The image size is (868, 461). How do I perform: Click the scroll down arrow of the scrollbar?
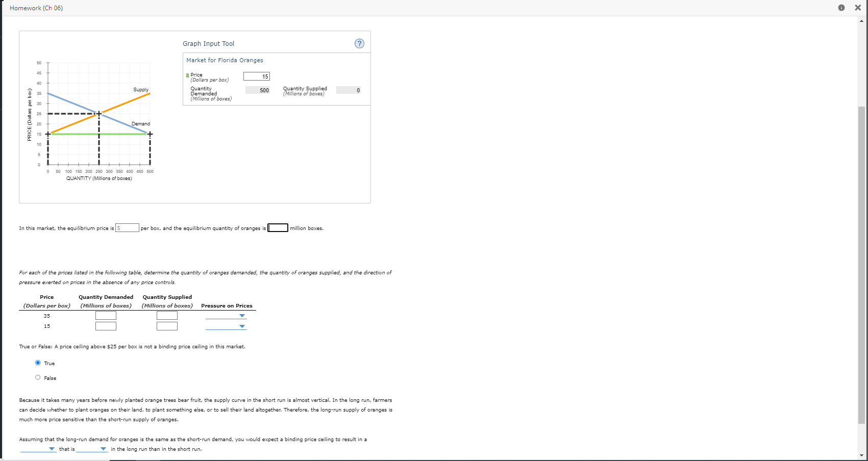[x=862, y=455]
